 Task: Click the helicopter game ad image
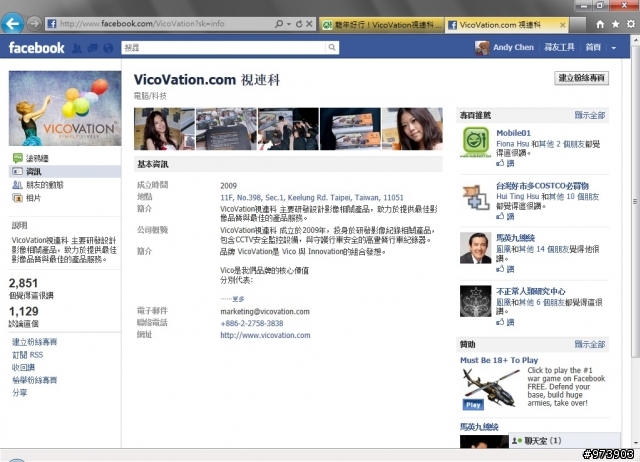[491, 388]
